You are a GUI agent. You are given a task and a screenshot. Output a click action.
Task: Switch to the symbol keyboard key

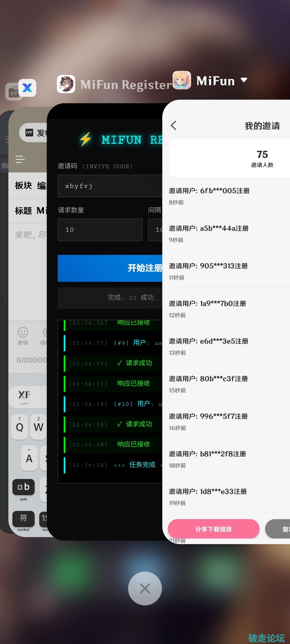(23, 519)
